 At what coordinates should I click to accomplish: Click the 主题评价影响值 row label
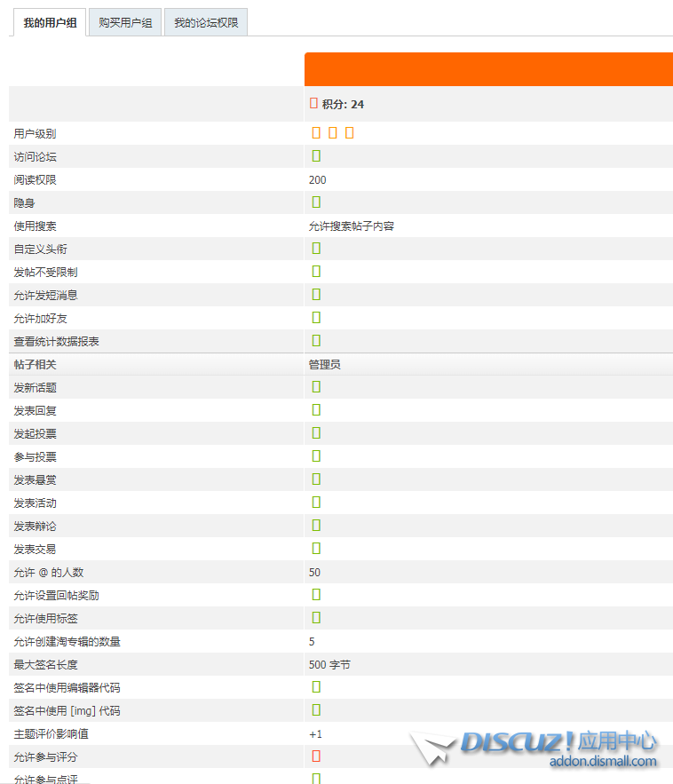click(x=51, y=734)
